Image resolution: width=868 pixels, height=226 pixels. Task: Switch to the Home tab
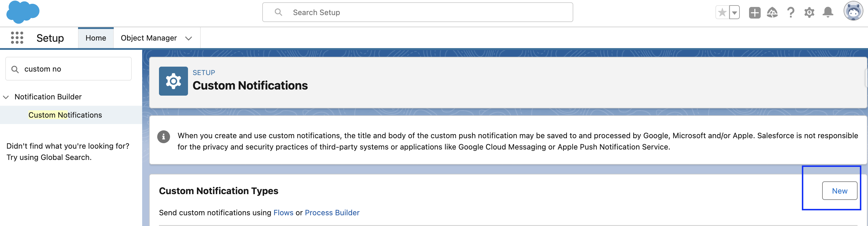pyautogui.click(x=96, y=38)
